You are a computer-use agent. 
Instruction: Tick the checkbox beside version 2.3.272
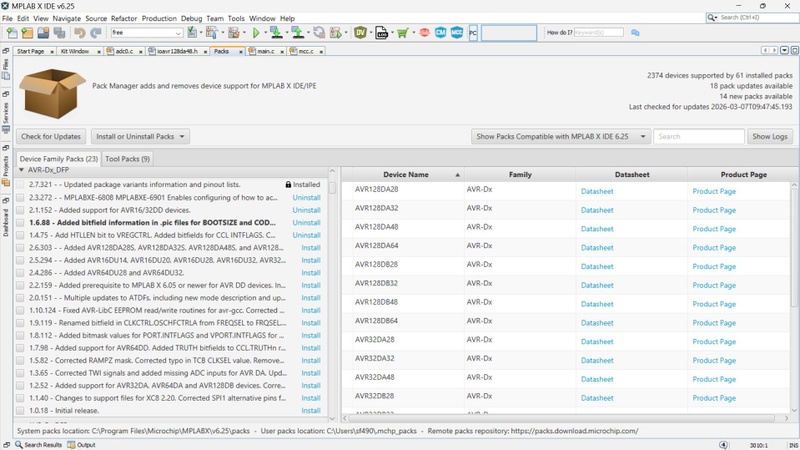pyautogui.click(x=21, y=197)
